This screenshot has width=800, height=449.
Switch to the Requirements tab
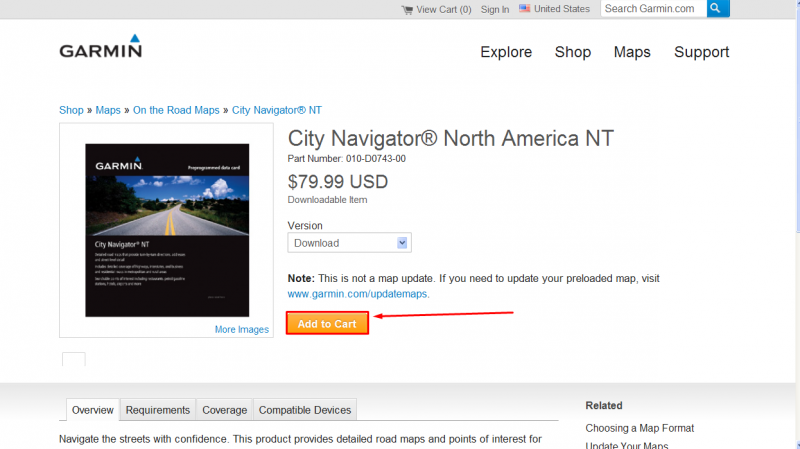point(158,410)
